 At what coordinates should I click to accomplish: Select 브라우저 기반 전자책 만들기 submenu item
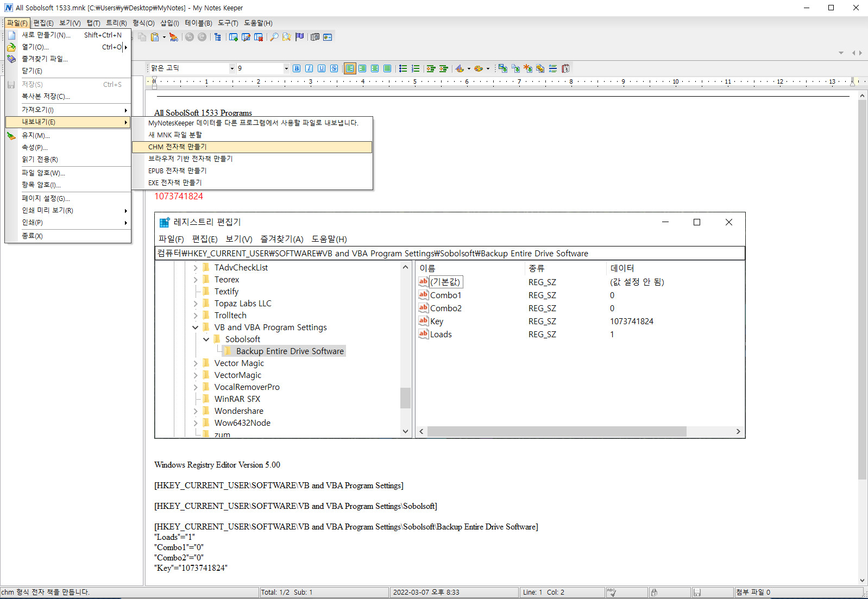(x=252, y=159)
